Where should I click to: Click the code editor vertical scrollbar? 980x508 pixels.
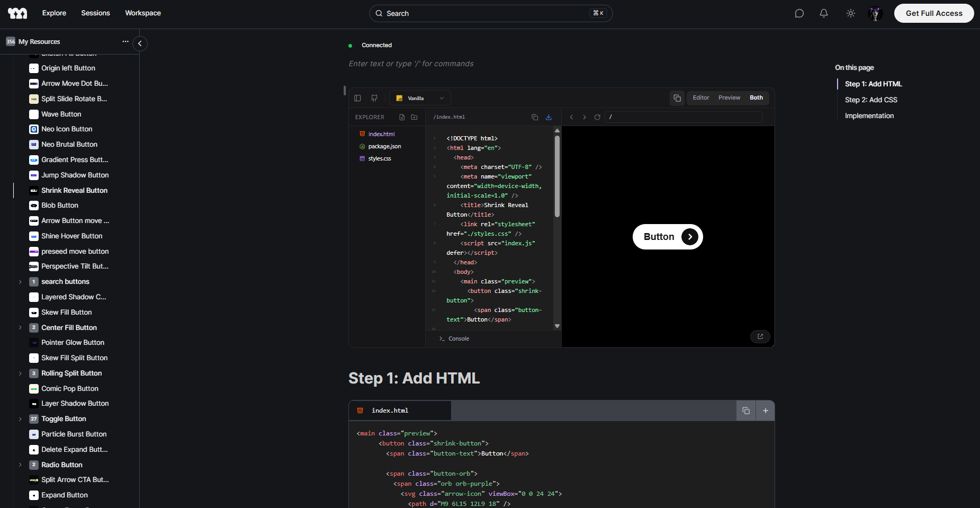pos(557,176)
